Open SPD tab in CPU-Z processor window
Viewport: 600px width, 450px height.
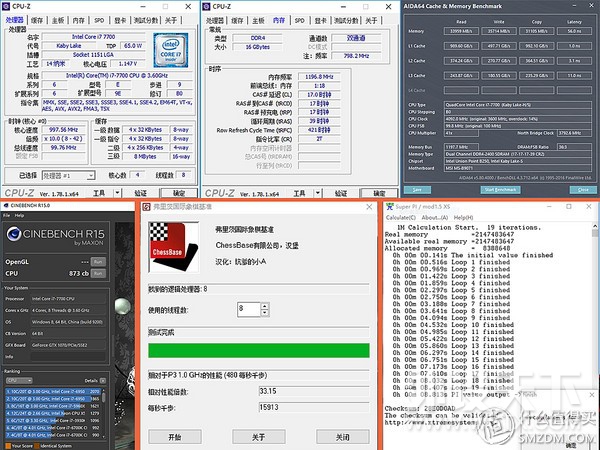pos(99,20)
